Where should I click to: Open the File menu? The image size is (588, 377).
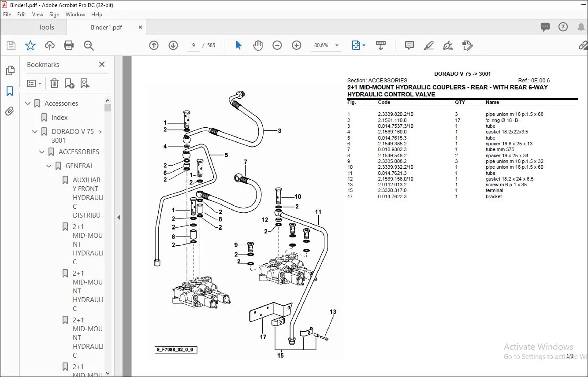point(7,15)
